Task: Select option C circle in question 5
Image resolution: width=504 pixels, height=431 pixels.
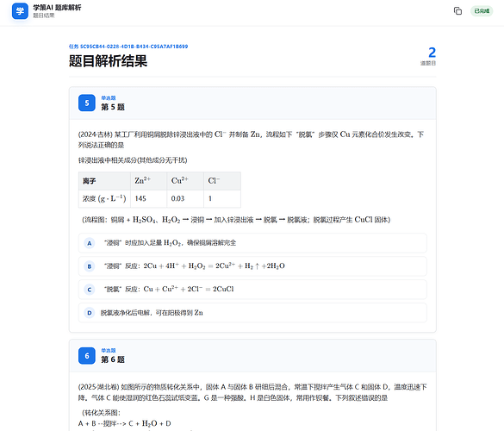Action: [90, 290]
